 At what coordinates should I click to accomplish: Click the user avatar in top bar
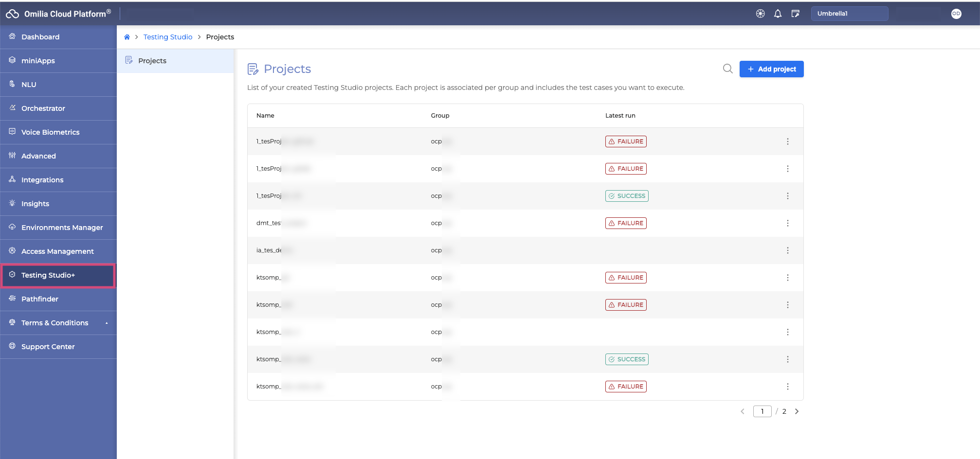pyautogui.click(x=956, y=14)
